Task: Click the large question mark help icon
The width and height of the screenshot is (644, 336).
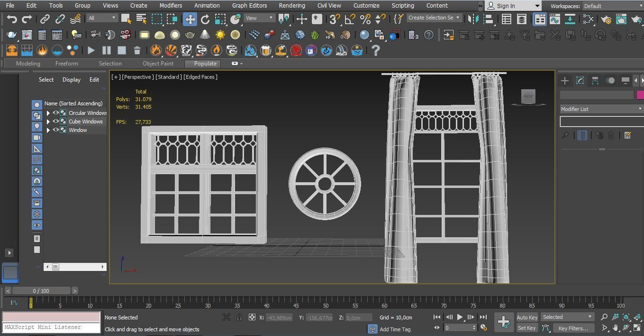Action: [x=376, y=50]
